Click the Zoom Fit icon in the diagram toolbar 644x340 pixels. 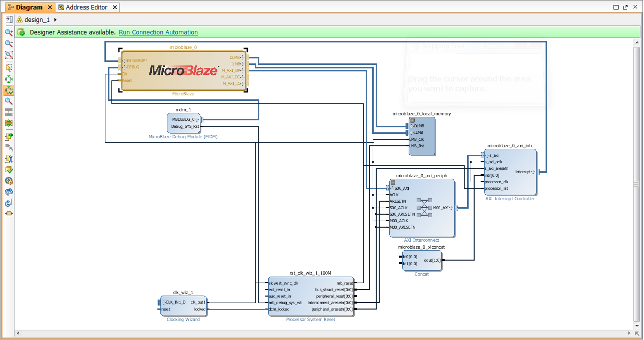(8, 55)
